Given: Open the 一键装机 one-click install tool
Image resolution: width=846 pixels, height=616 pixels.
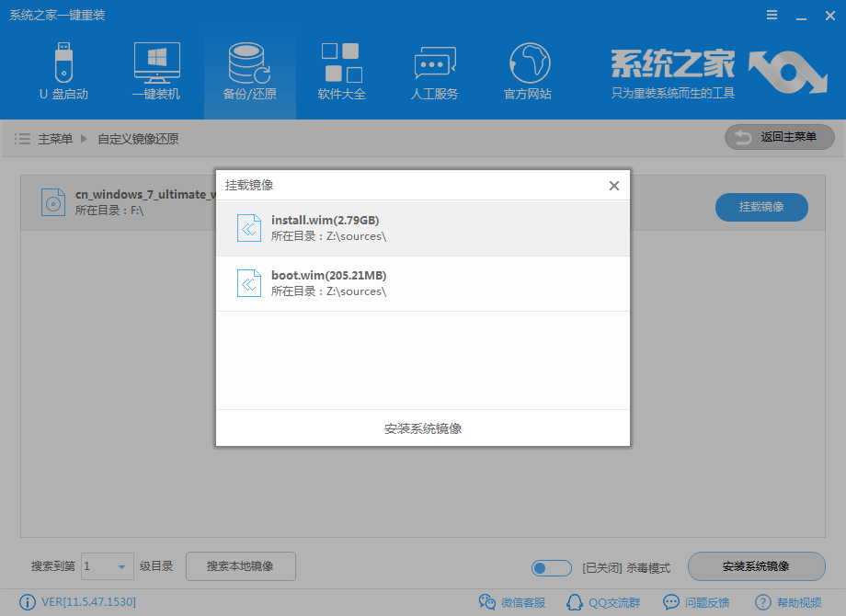Looking at the screenshot, I should pyautogui.click(x=156, y=72).
